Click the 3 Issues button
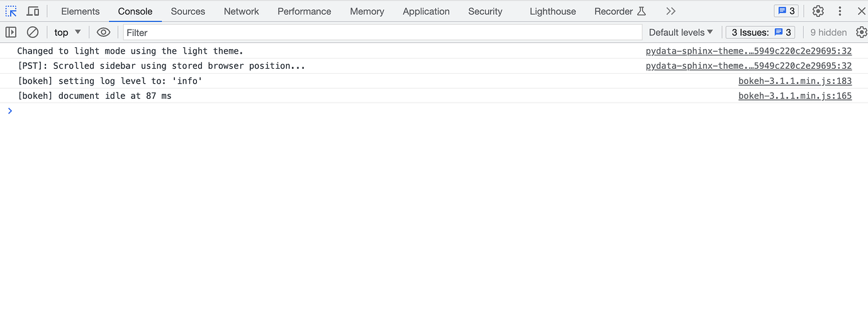Screen dimensions: 868x320 click(x=760, y=32)
